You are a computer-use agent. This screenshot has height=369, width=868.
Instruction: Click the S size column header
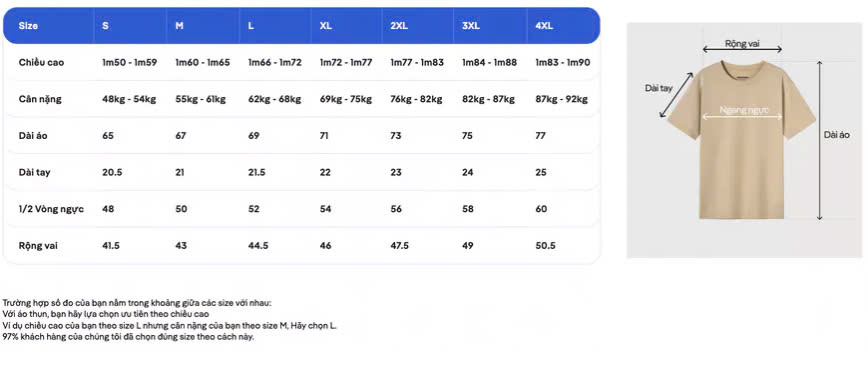(x=105, y=26)
